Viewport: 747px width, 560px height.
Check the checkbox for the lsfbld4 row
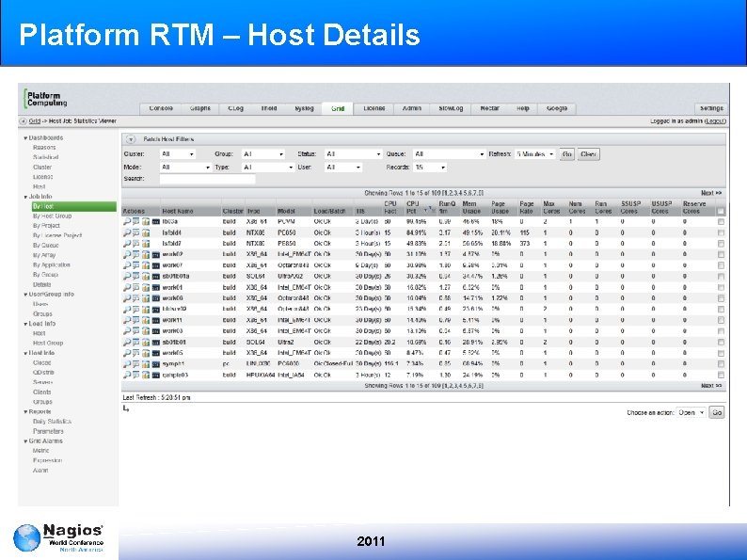(x=721, y=232)
